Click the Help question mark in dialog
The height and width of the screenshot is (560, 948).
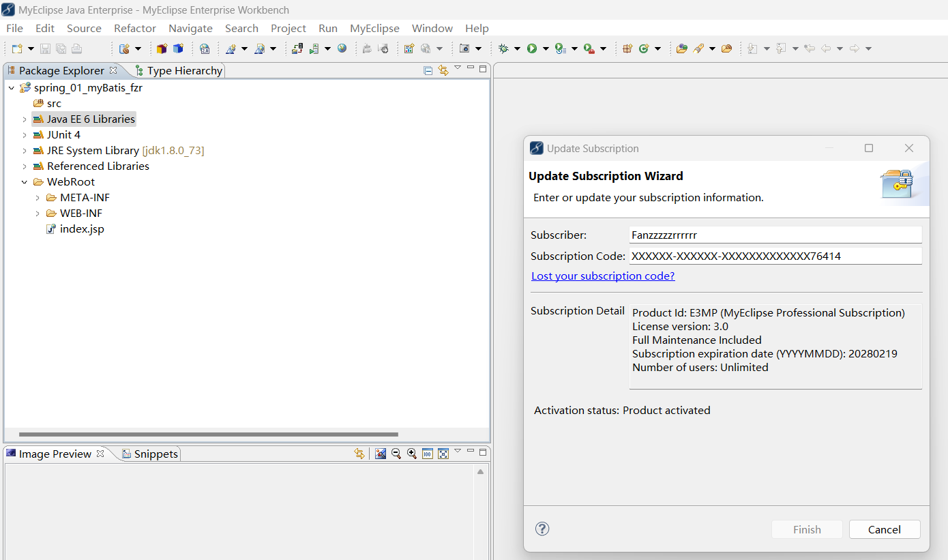[542, 529]
